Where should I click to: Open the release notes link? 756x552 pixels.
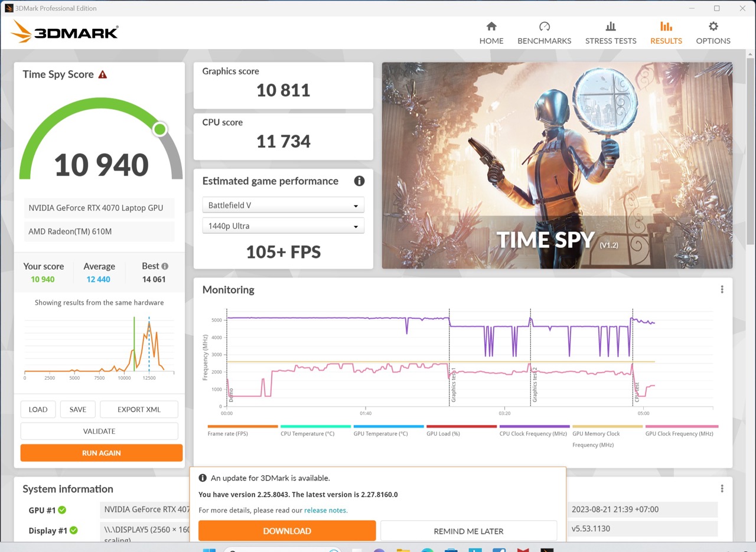[325, 510]
